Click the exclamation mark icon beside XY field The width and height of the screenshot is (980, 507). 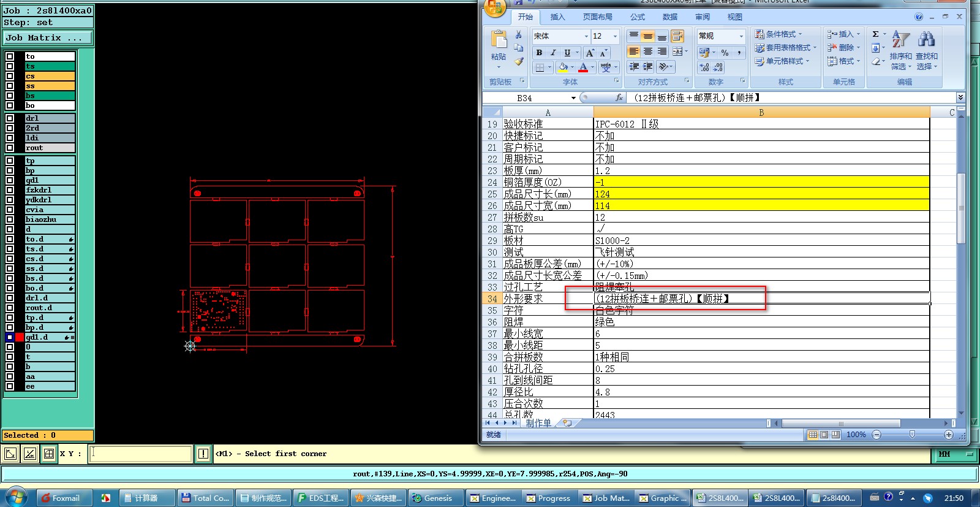(203, 454)
